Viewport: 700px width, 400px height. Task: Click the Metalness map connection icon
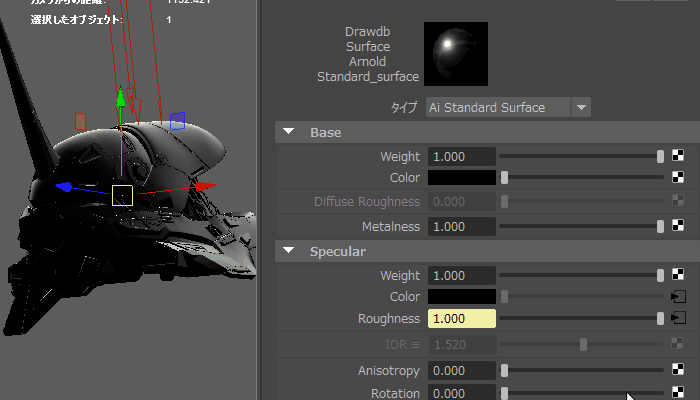click(678, 225)
